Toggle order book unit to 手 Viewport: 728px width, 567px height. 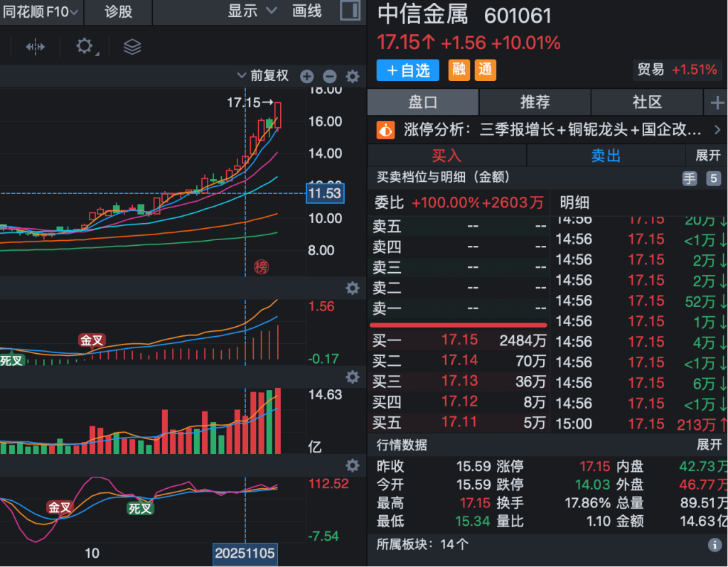click(x=690, y=179)
